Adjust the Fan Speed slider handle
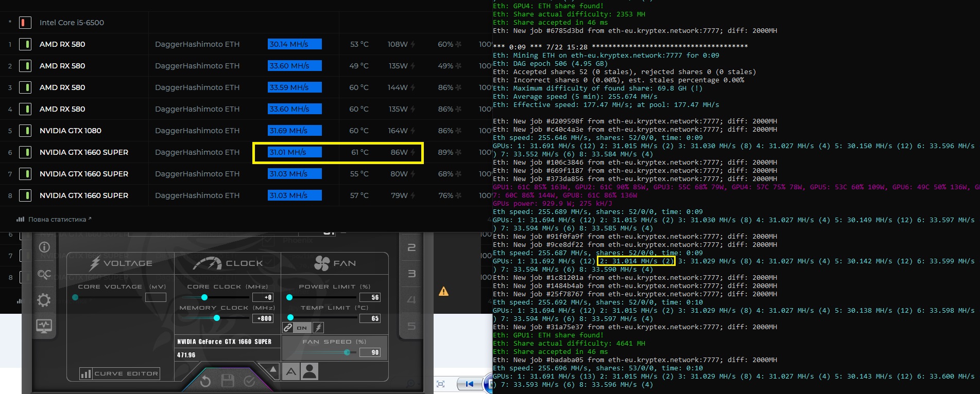Viewport: 980px width, 394px height. pos(347,352)
